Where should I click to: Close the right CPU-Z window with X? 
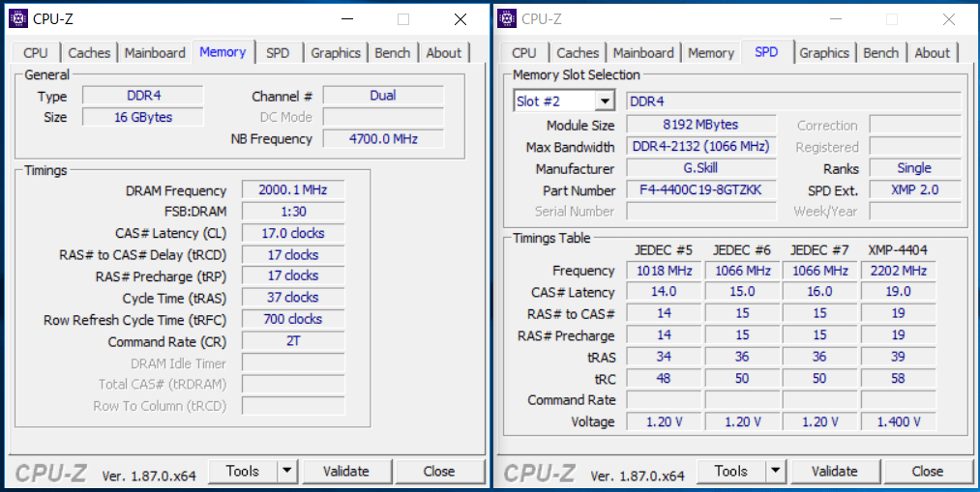click(949, 19)
